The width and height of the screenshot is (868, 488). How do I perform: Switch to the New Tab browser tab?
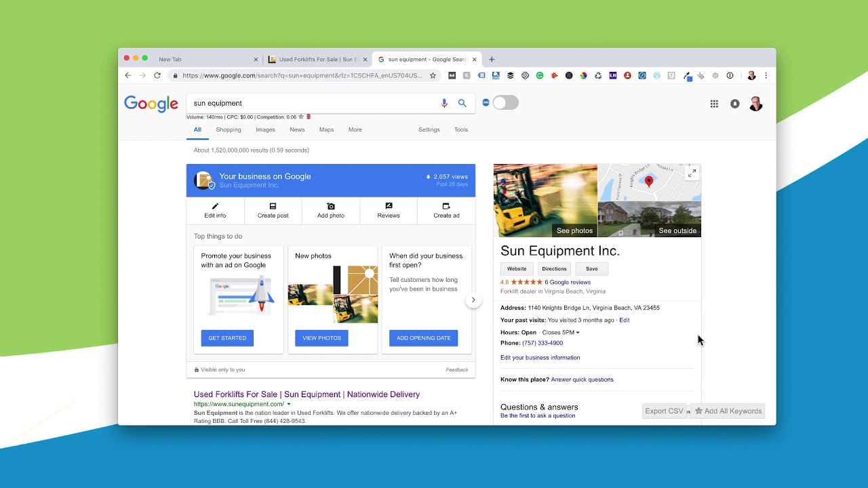point(203,60)
